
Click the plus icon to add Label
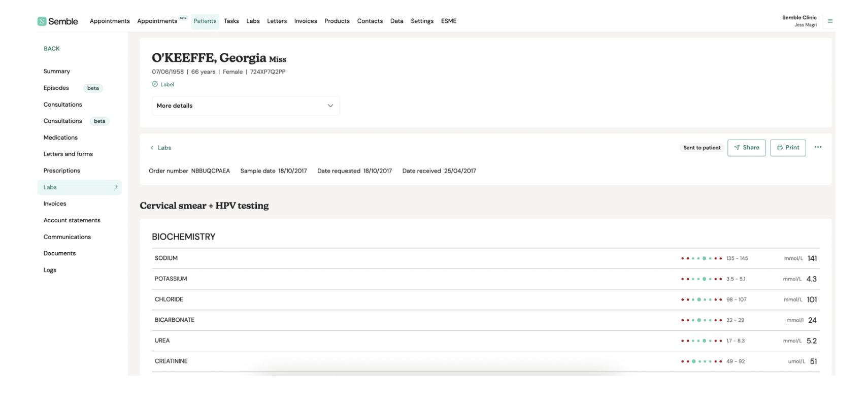(x=155, y=84)
